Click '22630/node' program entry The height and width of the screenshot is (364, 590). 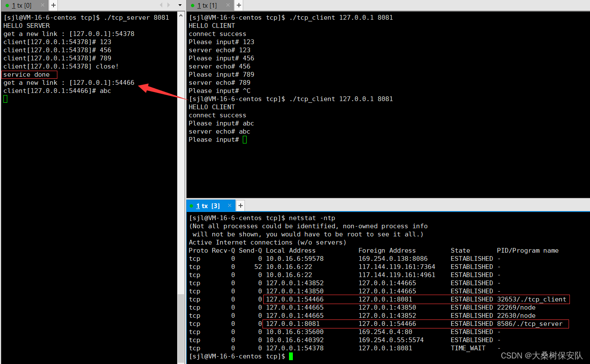(516, 316)
